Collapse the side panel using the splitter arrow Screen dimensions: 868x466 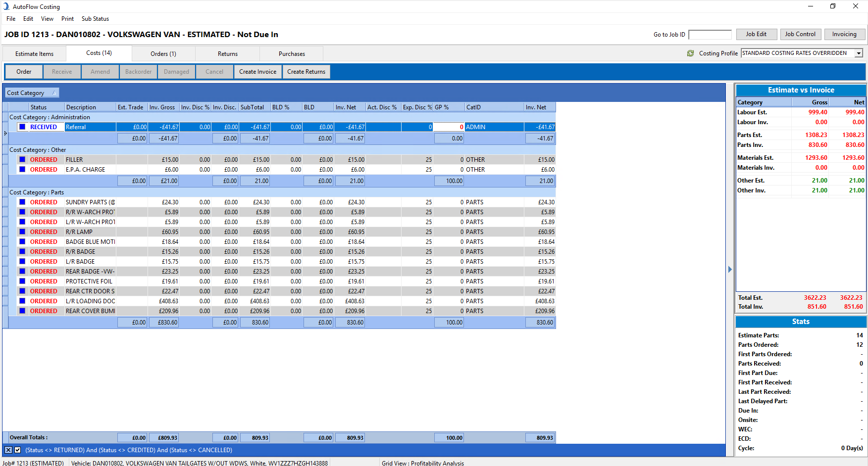click(x=730, y=270)
